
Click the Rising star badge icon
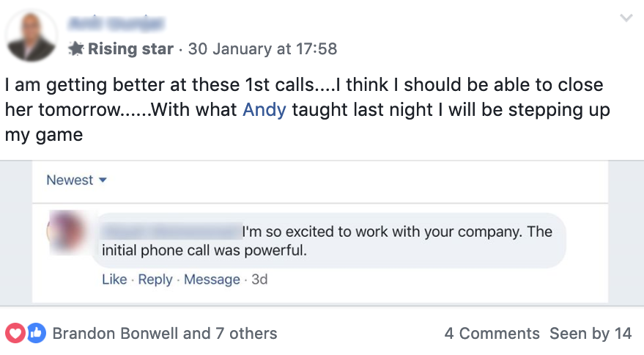click(x=76, y=49)
